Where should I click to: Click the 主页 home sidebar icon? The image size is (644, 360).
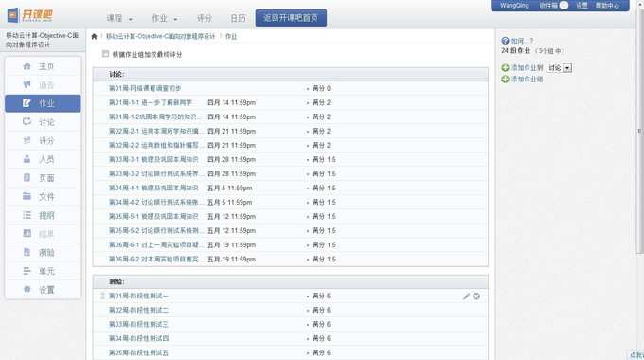click(x=27, y=66)
